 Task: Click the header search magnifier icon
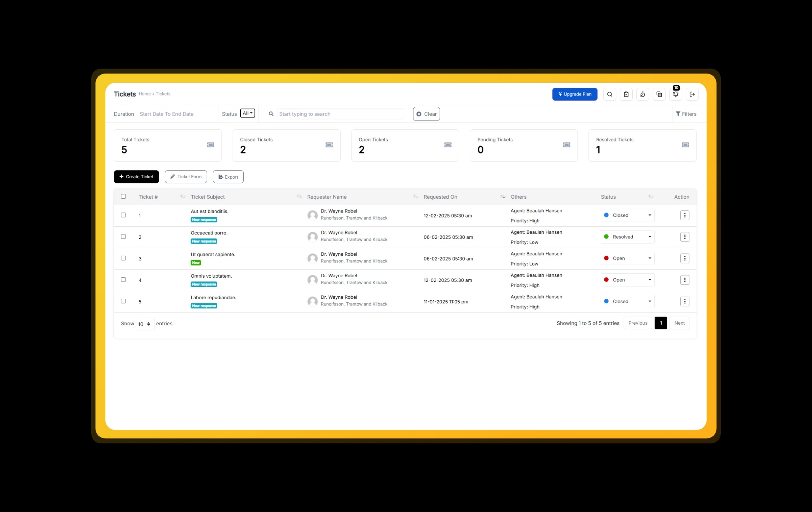pyautogui.click(x=609, y=94)
